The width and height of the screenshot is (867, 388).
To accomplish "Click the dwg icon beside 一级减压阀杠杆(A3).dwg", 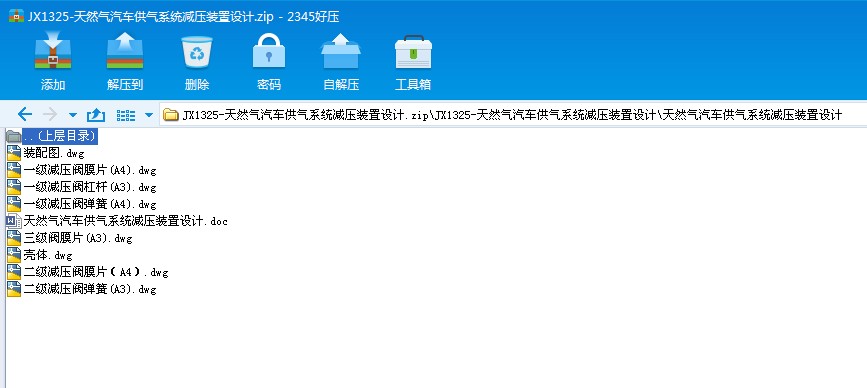I will coord(14,187).
